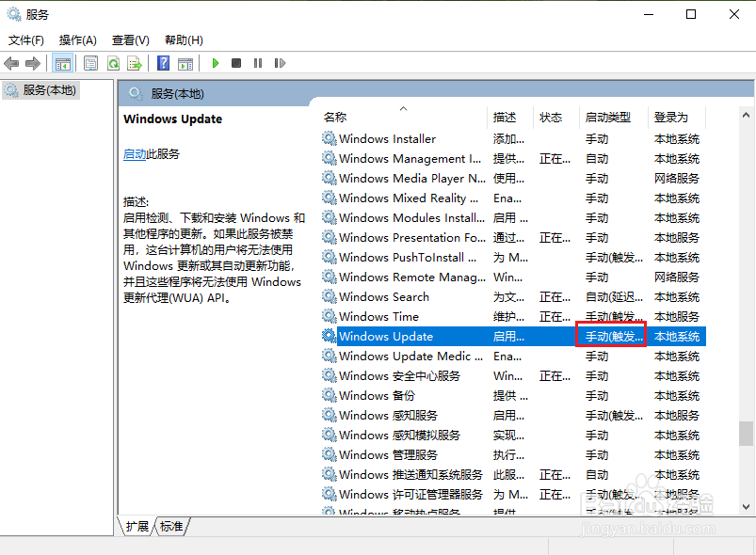Image resolution: width=756 pixels, height=555 pixels.
Task: Open Help via the question mark icon
Action: point(164,63)
